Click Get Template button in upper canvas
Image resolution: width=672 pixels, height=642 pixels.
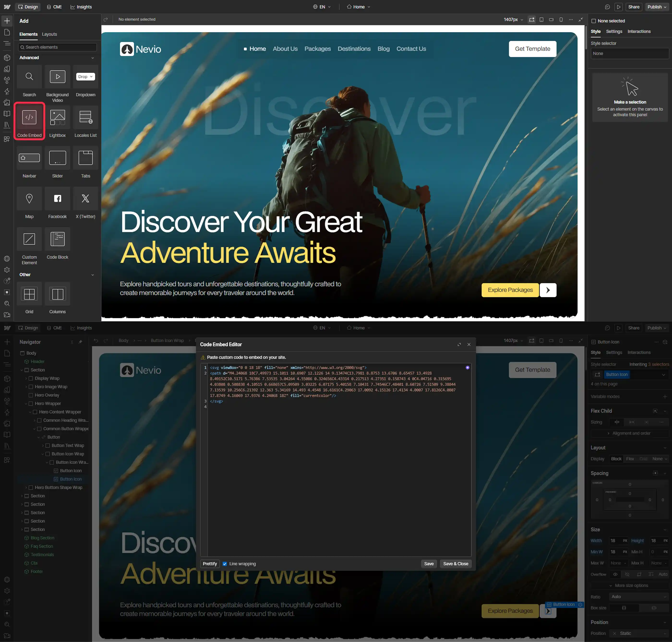tap(532, 49)
